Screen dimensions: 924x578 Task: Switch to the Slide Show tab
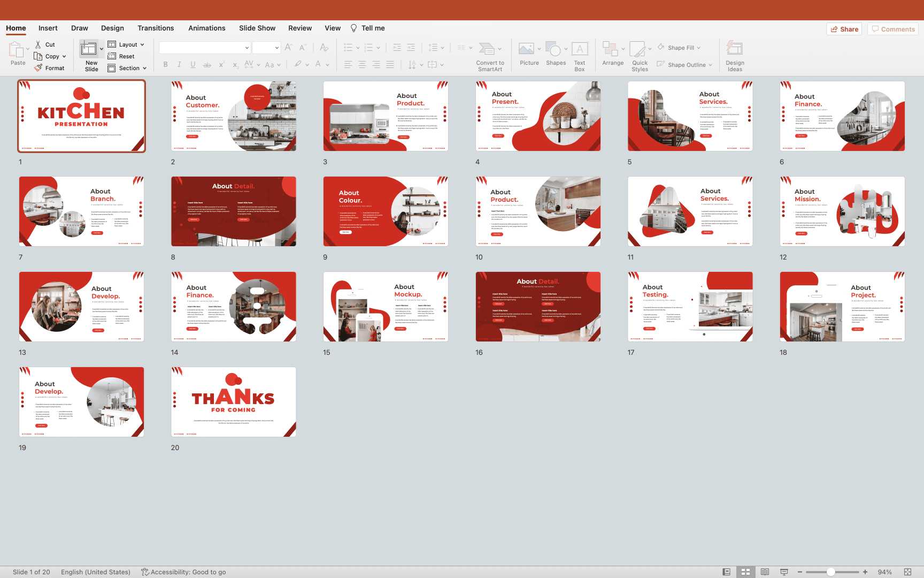pyautogui.click(x=257, y=28)
